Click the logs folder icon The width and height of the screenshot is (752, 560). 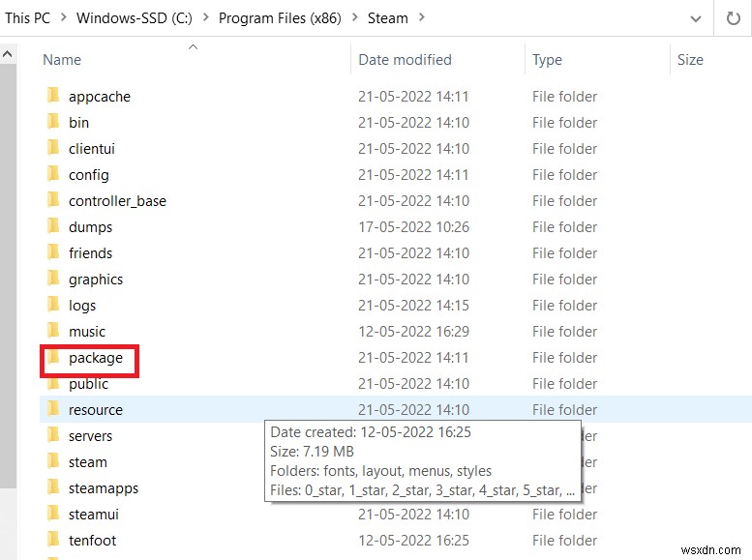[x=53, y=305]
